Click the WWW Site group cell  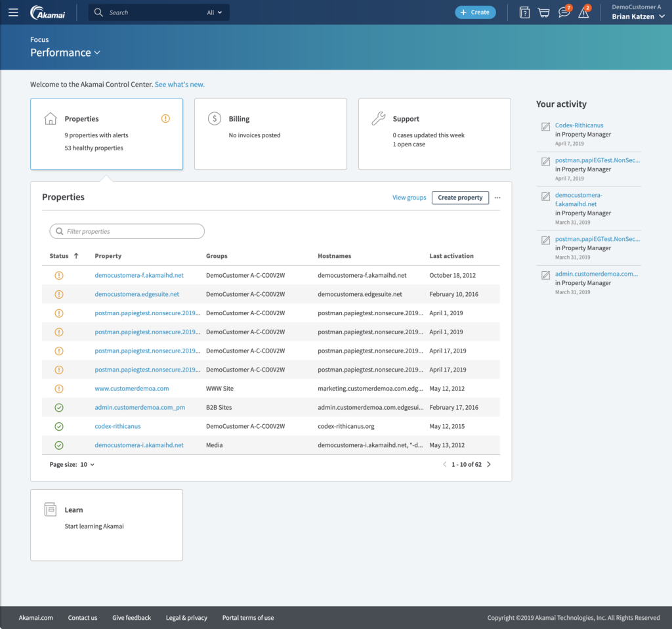click(x=220, y=389)
